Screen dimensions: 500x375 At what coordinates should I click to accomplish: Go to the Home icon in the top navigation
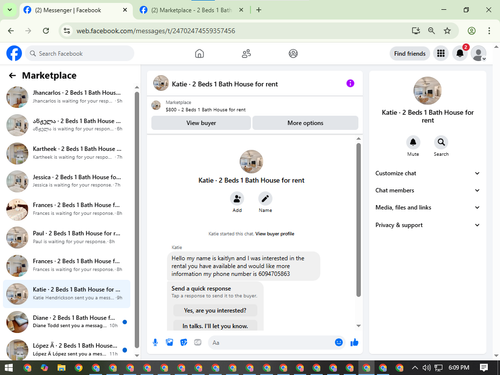point(199,53)
